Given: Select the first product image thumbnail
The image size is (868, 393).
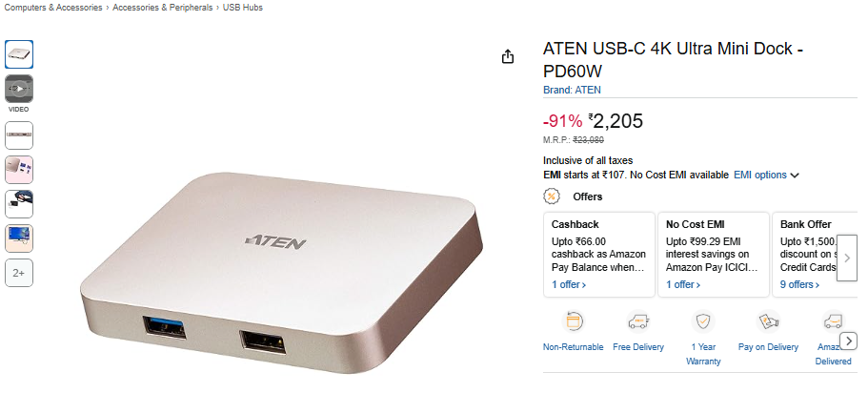Looking at the screenshot, I should (19, 54).
